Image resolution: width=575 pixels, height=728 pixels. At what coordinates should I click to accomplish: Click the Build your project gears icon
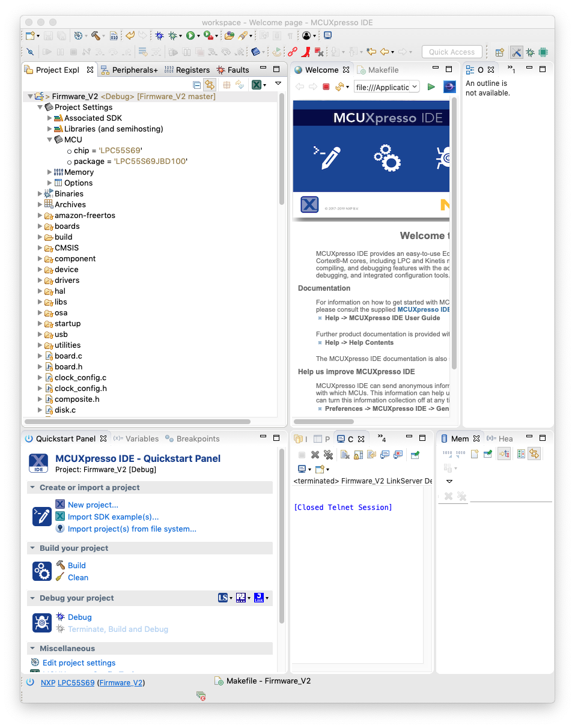click(x=41, y=571)
